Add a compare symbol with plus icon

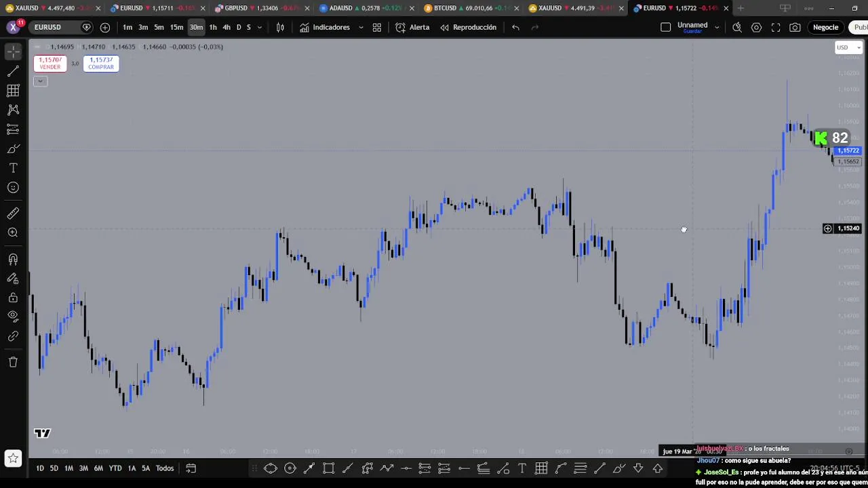105,27
